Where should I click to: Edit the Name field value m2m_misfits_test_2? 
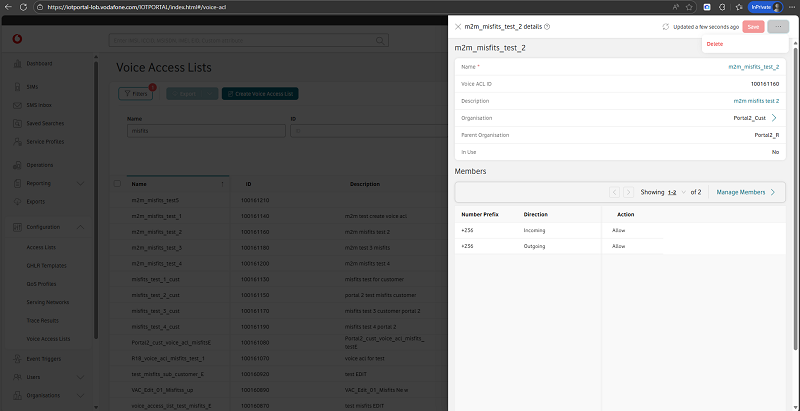[754, 67]
